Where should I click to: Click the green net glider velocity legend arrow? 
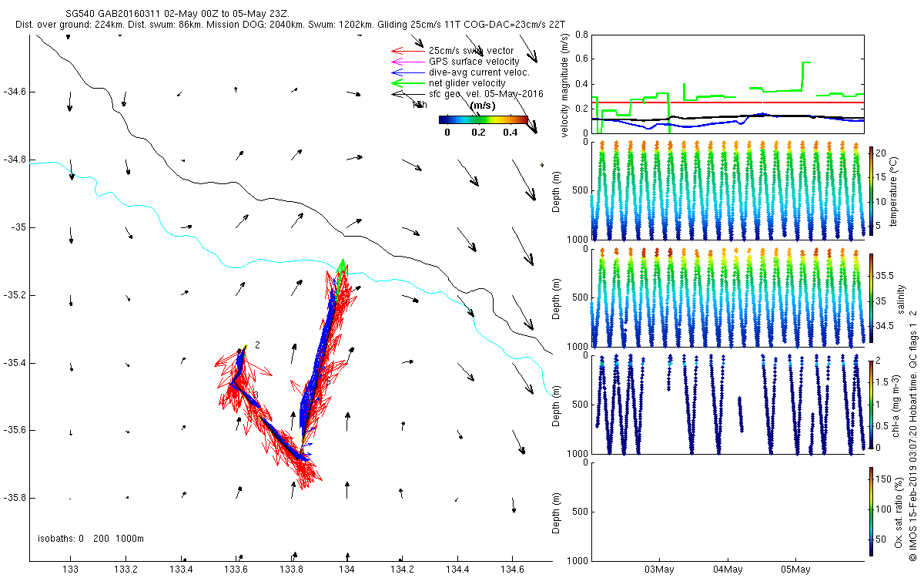click(408, 82)
